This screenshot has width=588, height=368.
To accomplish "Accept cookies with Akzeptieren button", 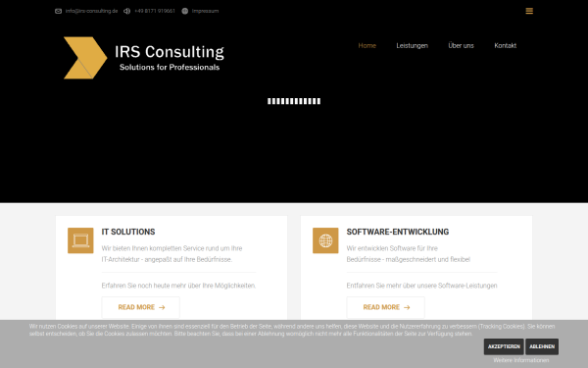I will click(x=504, y=346).
